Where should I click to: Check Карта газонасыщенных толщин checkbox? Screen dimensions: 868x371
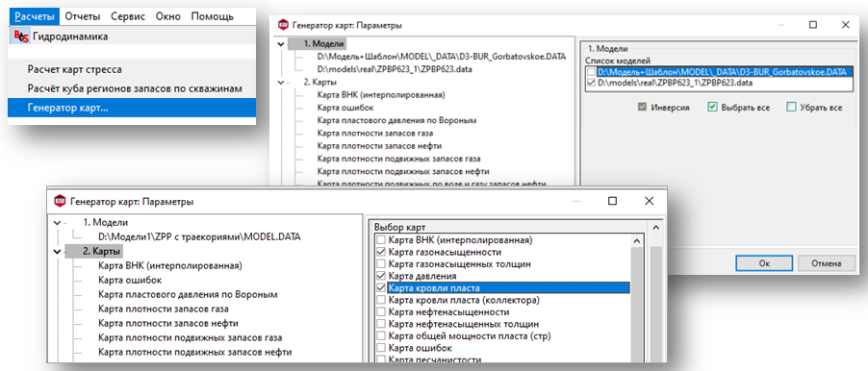click(x=380, y=264)
